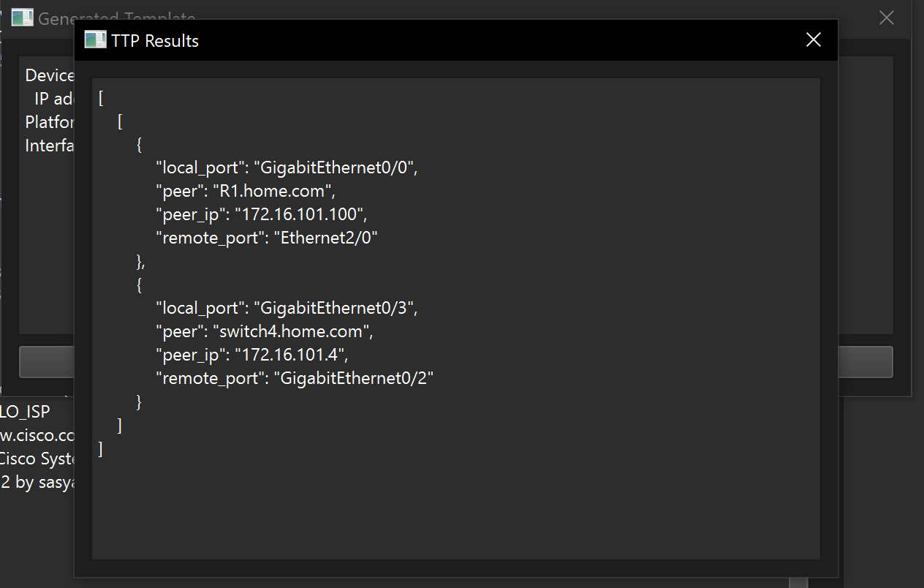Click the Device line in Generated Template
The image size is (924, 588).
coord(50,75)
